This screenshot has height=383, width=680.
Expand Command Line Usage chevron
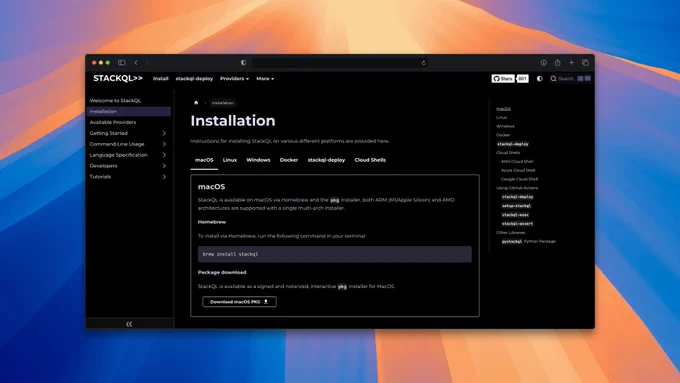pos(164,144)
